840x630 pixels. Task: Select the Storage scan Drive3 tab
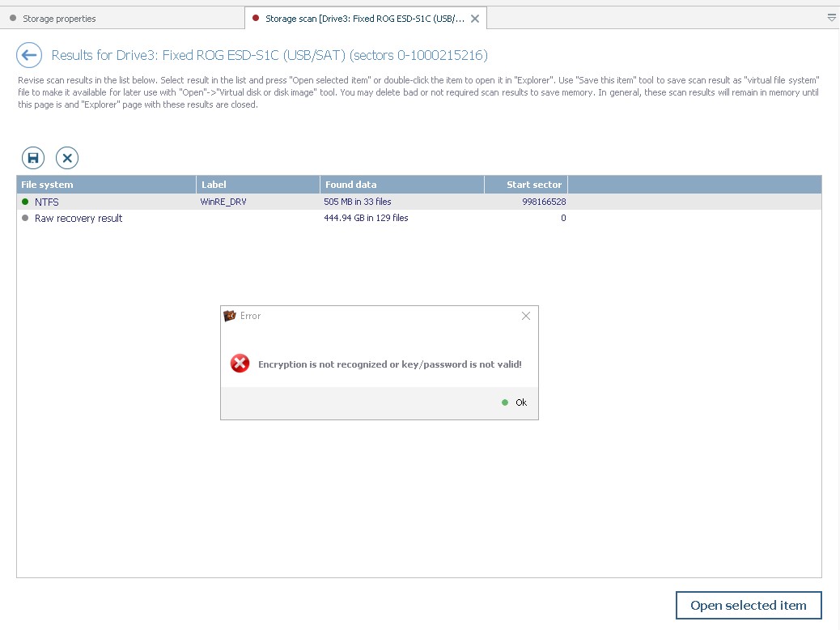click(364, 19)
